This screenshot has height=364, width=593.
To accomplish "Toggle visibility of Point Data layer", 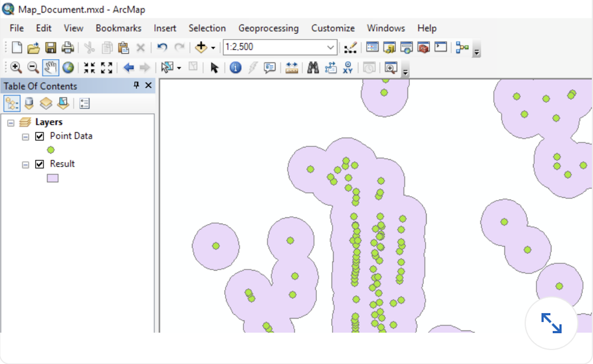I will [x=39, y=136].
